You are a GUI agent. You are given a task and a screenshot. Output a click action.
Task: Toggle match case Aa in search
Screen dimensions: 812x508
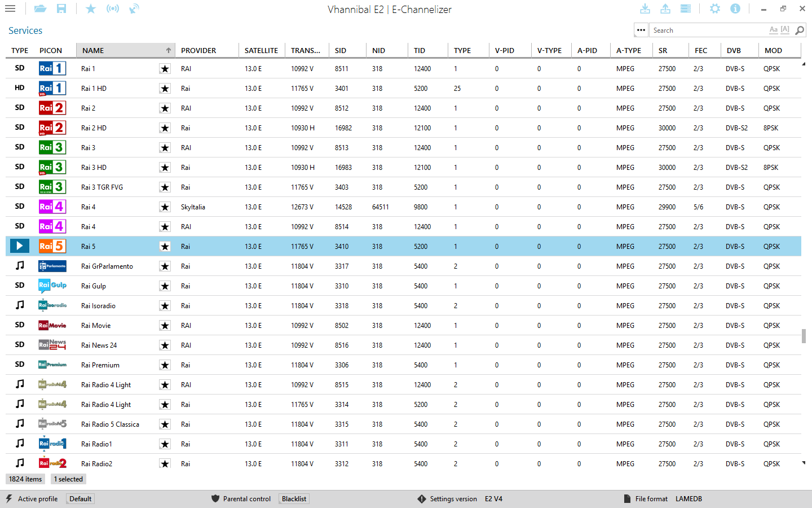click(x=773, y=30)
